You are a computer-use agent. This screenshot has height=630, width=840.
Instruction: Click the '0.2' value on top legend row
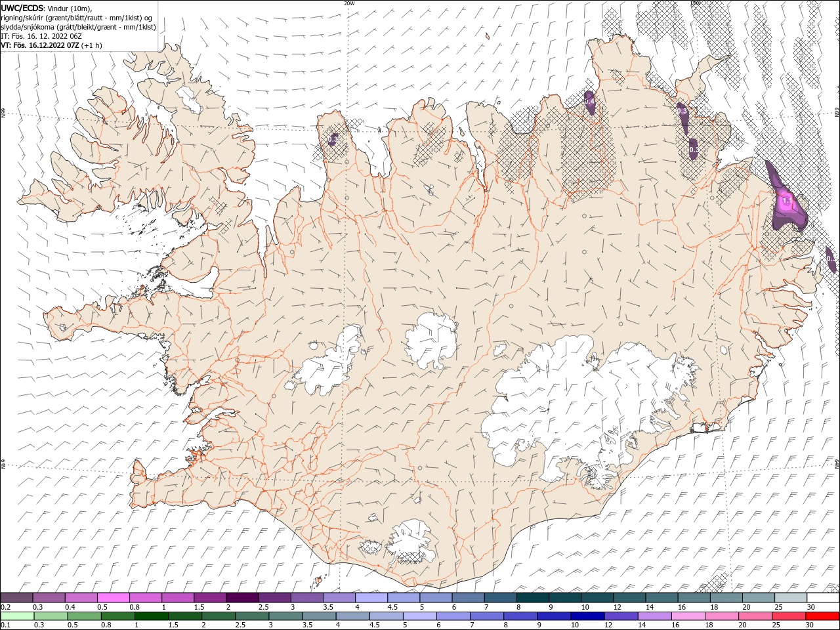[x=5, y=607]
